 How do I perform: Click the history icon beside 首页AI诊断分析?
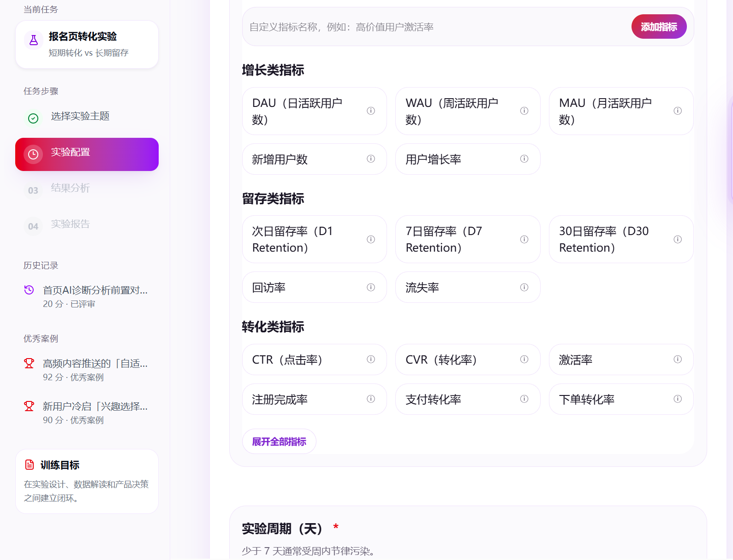[x=29, y=290]
